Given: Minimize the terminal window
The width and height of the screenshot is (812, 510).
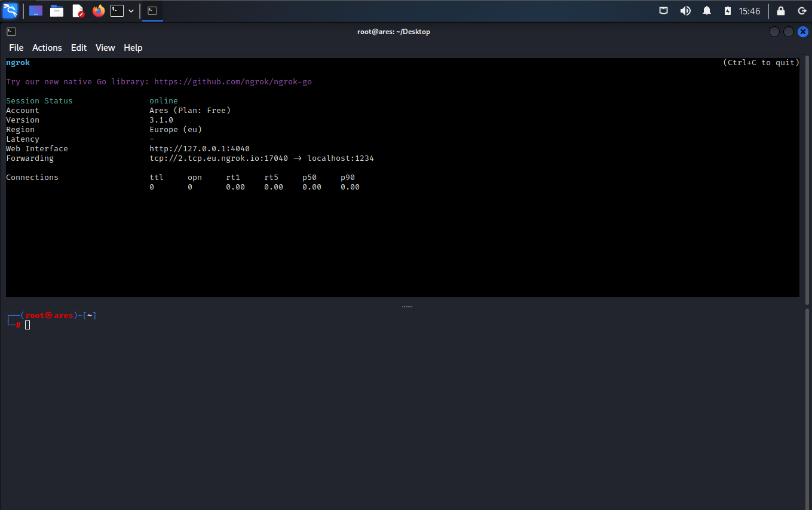Looking at the screenshot, I should 774,32.
